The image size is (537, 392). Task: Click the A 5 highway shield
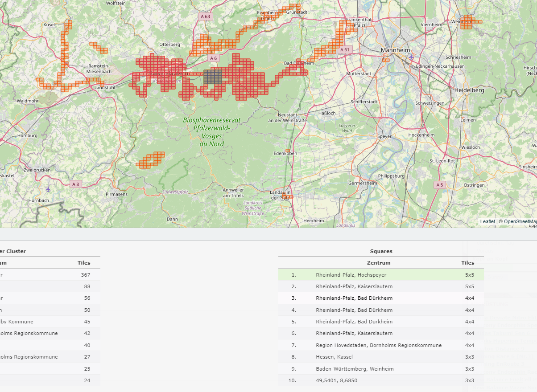[x=440, y=184]
